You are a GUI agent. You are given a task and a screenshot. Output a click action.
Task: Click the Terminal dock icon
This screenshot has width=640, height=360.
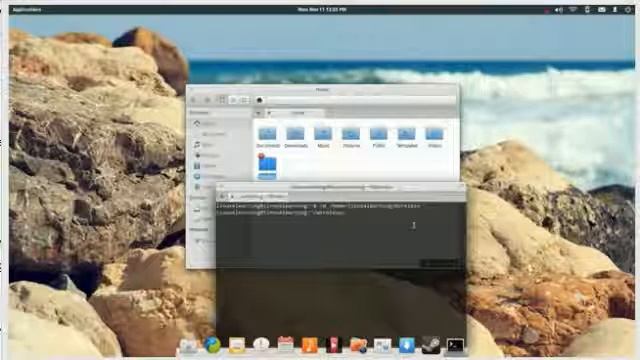click(455, 345)
